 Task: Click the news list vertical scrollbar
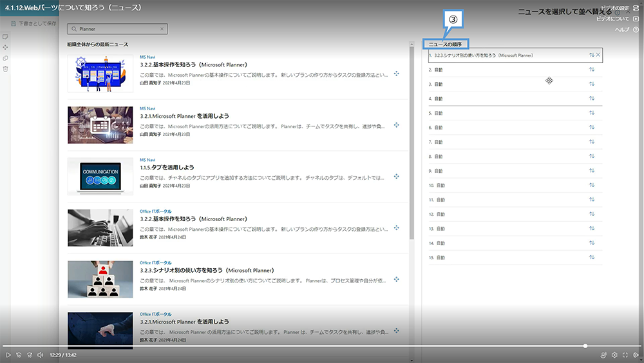pos(412,142)
